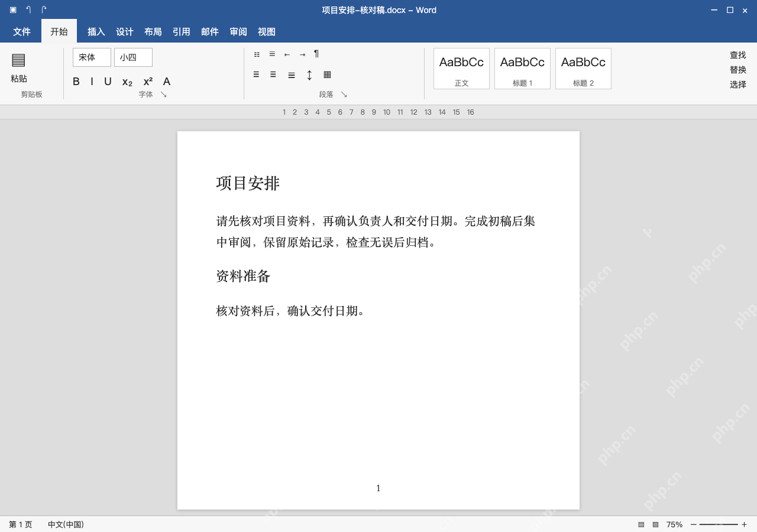Click the font color A icon
757x532 pixels.
click(167, 82)
